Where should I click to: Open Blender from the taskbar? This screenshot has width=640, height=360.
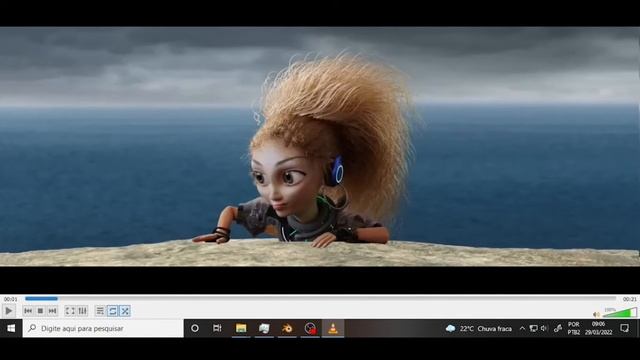click(287, 328)
